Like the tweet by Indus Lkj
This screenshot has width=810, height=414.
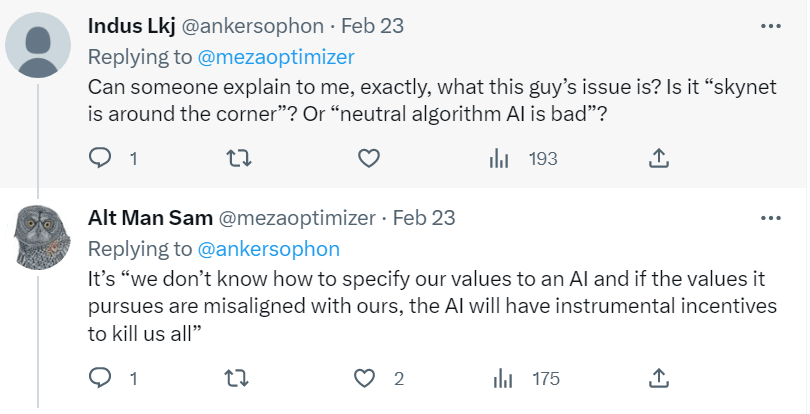pyautogui.click(x=369, y=158)
